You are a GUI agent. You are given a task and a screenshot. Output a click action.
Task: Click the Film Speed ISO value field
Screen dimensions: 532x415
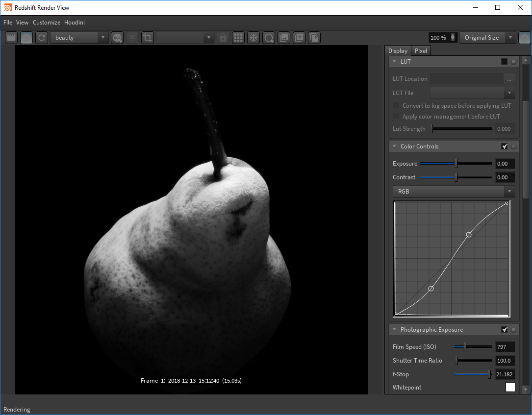505,347
